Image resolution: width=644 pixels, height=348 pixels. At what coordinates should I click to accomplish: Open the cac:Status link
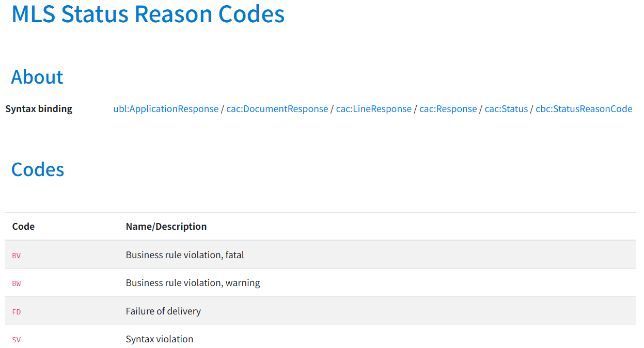[x=506, y=109]
